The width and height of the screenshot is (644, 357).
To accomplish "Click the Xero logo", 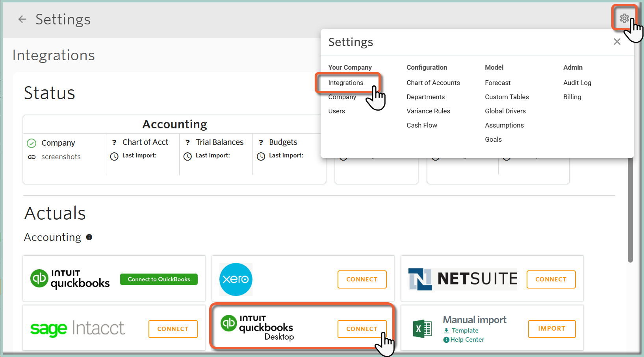I will click(236, 279).
